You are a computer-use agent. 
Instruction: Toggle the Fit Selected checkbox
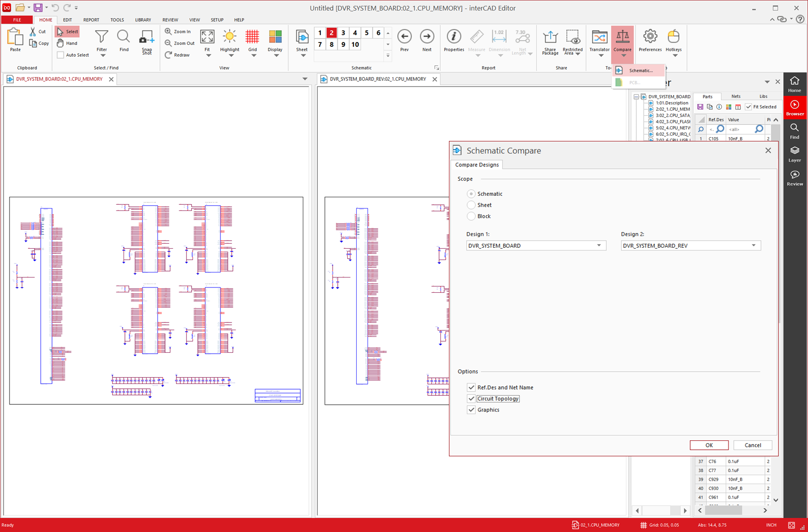(748, 107)
